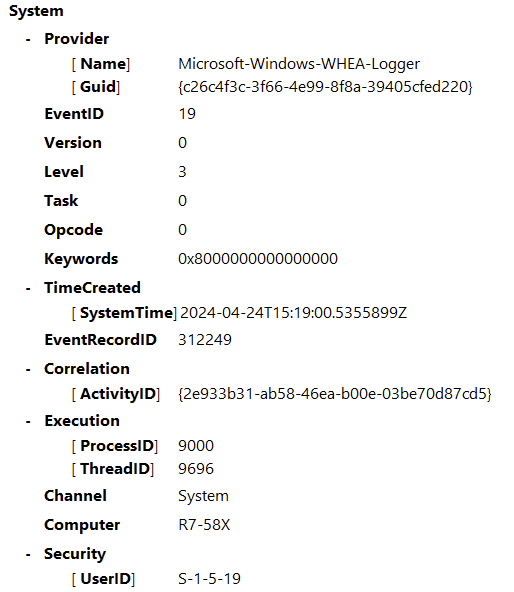Select the ThreadID value 9696
514x592 pixels.
click(x=196, y=469)
